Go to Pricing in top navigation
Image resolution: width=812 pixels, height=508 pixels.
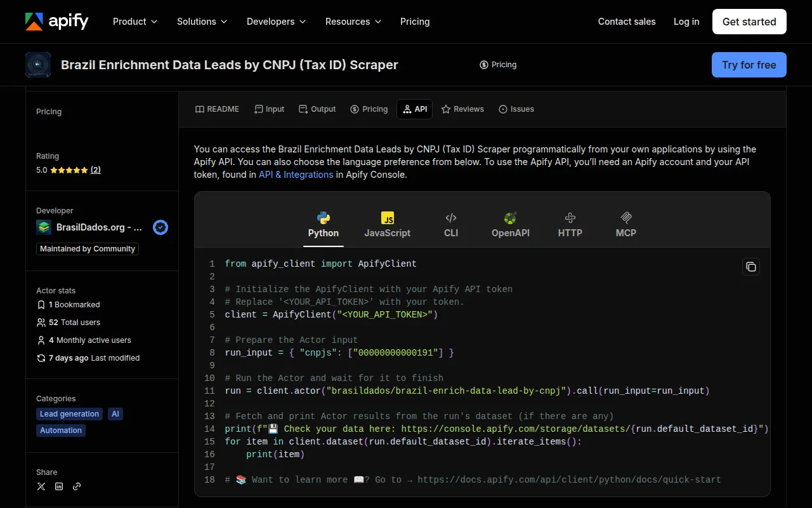pos(415,22)
